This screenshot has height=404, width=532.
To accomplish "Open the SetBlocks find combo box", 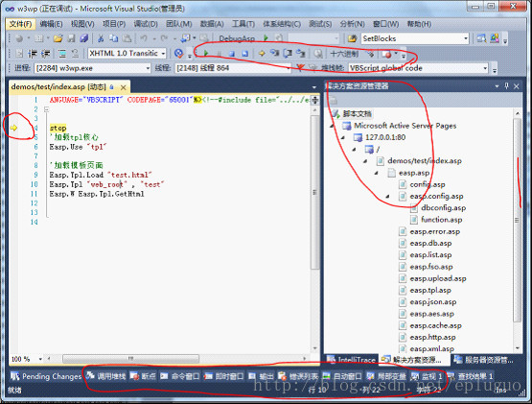I will pyautogui.click(x=415, y=38).
